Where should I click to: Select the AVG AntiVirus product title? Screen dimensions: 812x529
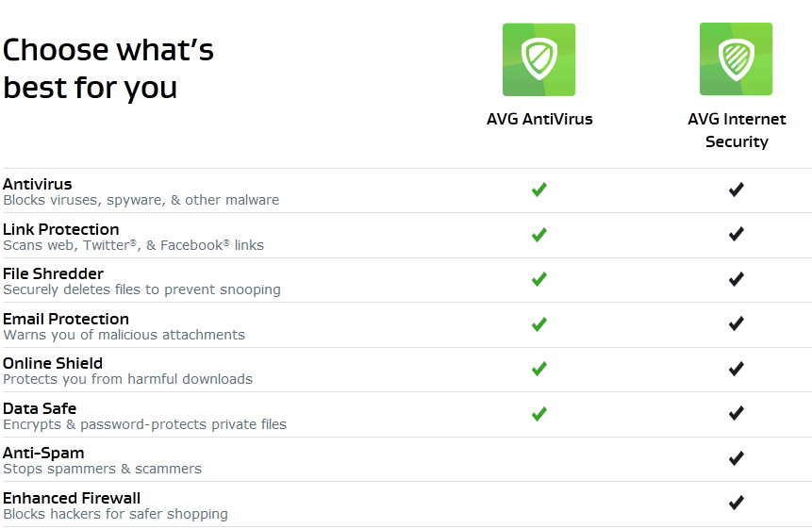pos(539,119)
